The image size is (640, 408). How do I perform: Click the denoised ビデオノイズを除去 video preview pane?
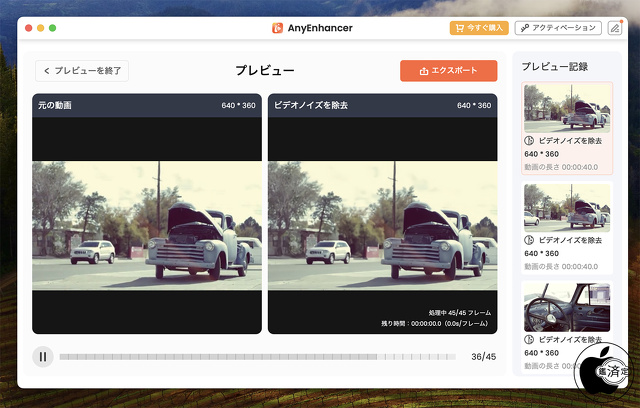pyautogui.click(x=382, y=226)
